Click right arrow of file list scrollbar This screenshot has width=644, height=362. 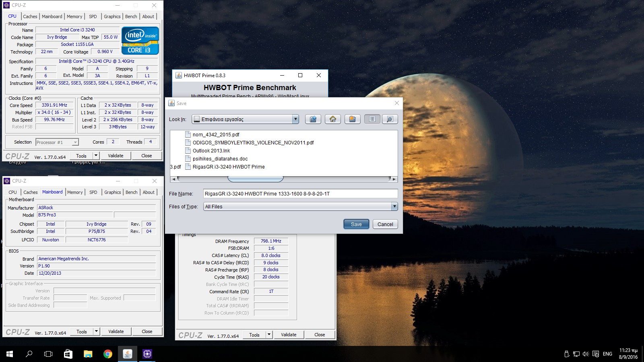point(394,179)
